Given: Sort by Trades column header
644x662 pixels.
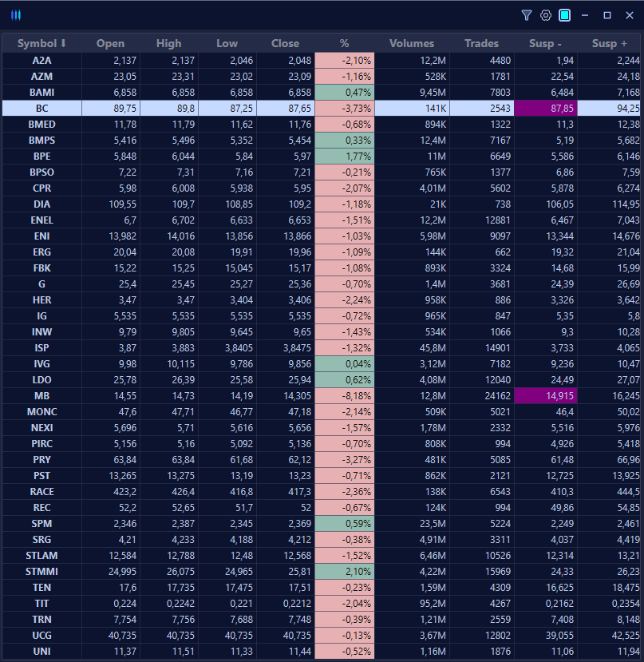Looking at the screenshot, I should tap(481, 43).
